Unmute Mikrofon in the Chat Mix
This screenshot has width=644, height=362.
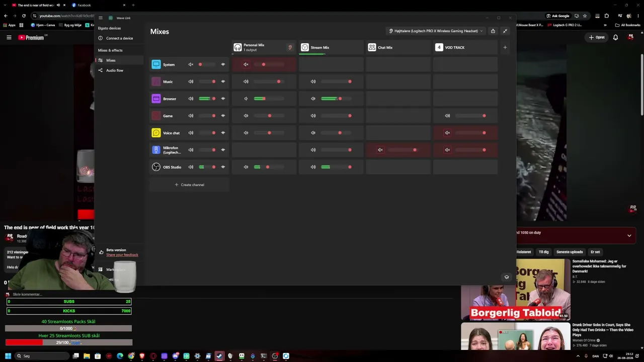point(380,150)
